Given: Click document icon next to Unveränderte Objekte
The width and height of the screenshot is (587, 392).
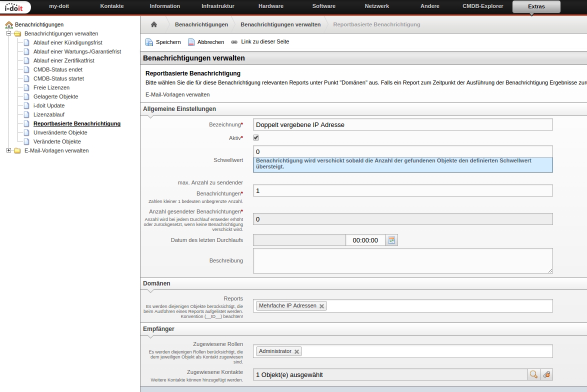Looking at the screenshot, I should (x=26, y=132).
